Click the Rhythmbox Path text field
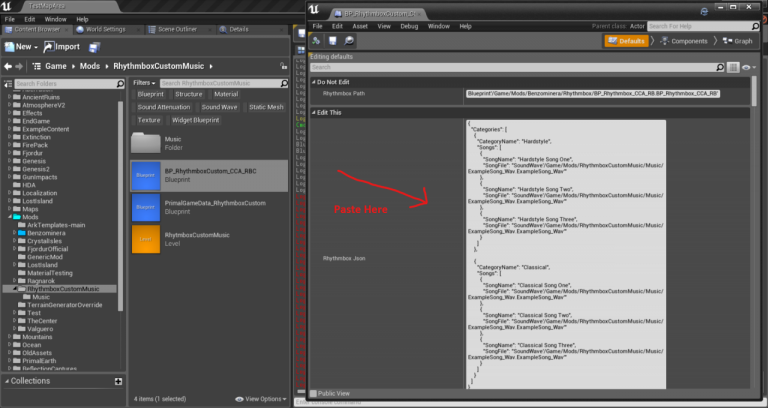 coord(592,93)
